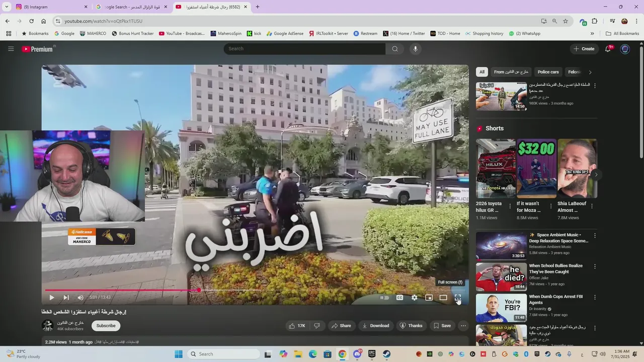Enable miniplayer mode
Screen dimensions: 644x362
click(429, 298)
